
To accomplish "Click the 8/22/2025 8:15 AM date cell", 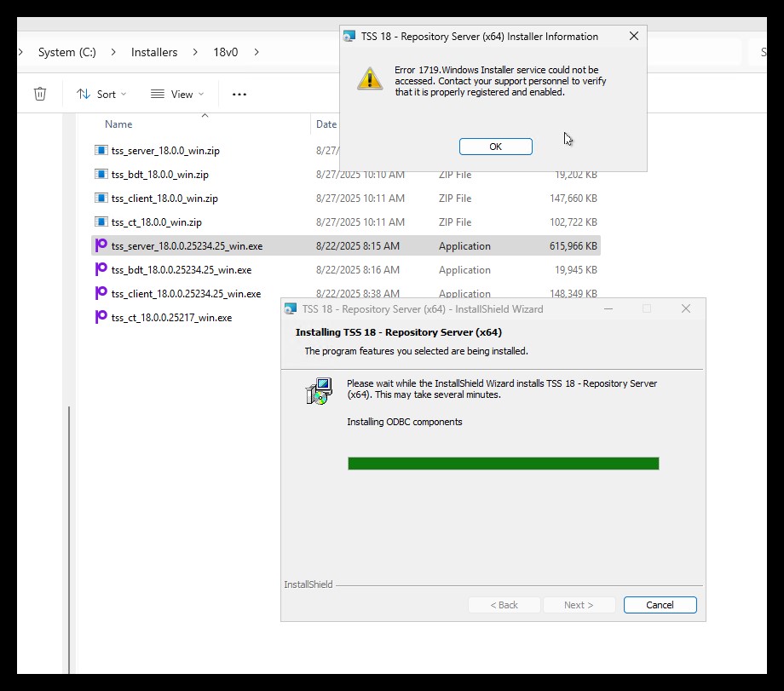I will [x=358, y=246].
